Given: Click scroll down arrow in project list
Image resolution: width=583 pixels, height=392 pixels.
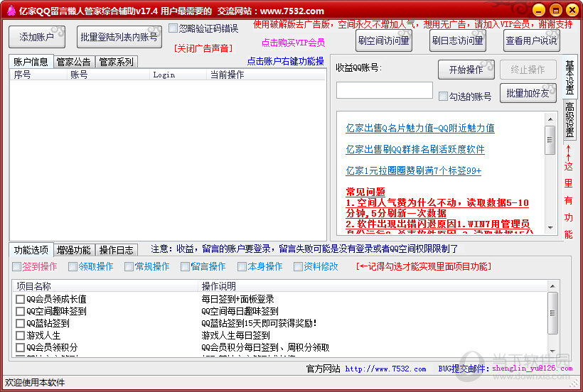Looking at the screenshot, I should [552, 351].
